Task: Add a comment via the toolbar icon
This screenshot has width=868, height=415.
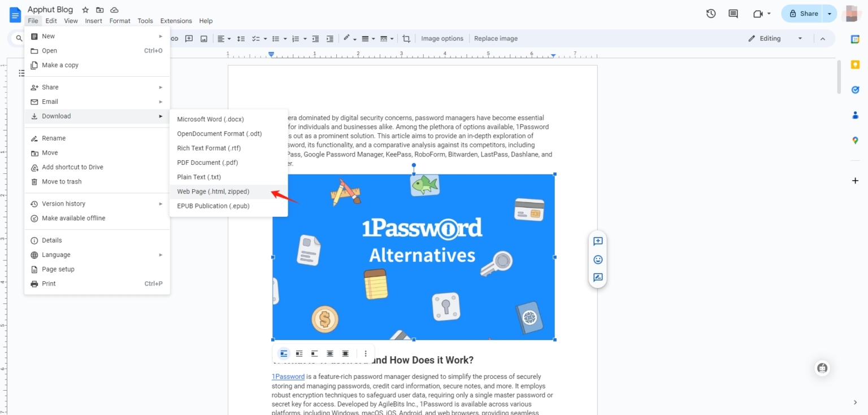Action: 189,38
